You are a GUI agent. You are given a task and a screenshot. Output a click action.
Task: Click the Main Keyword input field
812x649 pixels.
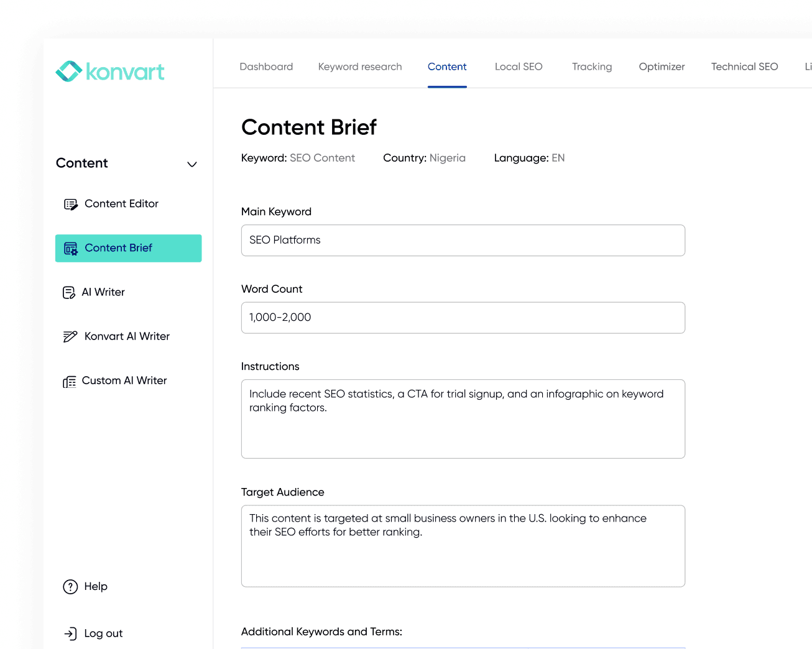pyautogui.click(x=463, y=240)
